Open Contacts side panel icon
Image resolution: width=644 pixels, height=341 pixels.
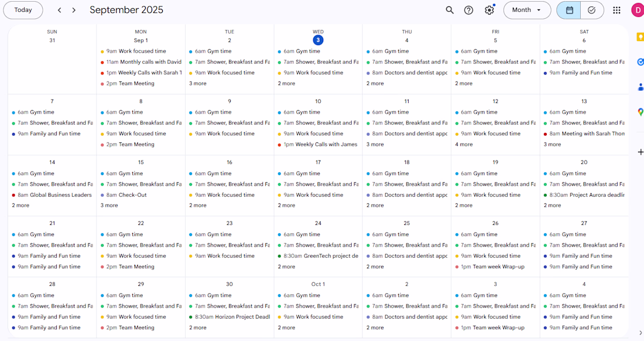(x=640, y=87)
